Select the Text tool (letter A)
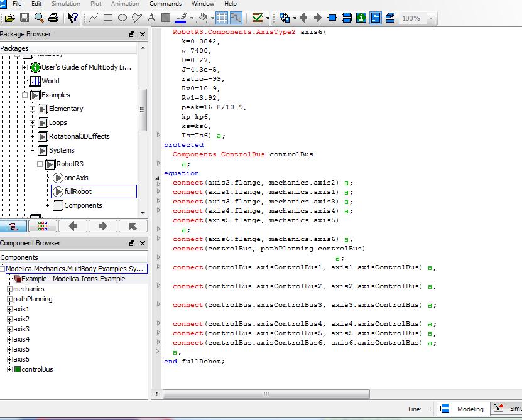The image size is (522, 420). 151,18
